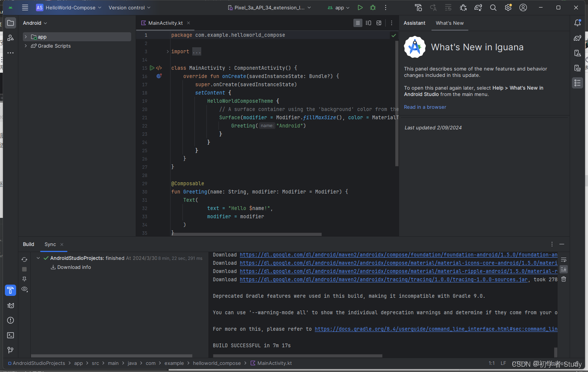The image size is (588, 372).
Task: Stop the build using the square stop icon
Action: point(24,269)
